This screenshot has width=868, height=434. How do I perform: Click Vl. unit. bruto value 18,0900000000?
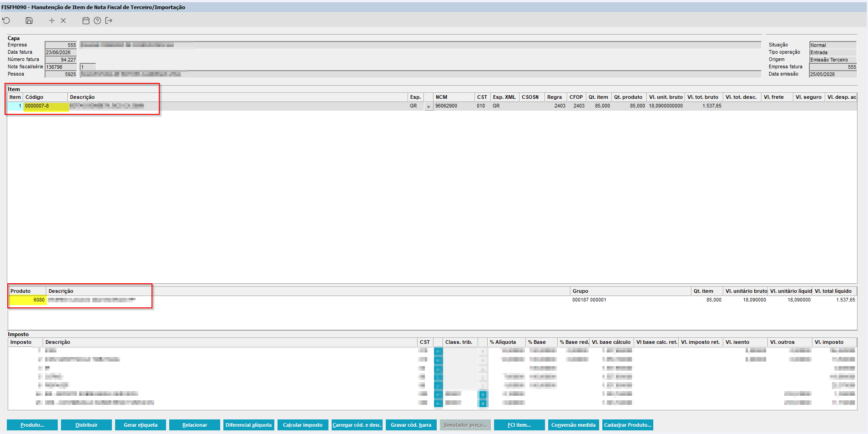pyautogui.click(x=666, y=106)
